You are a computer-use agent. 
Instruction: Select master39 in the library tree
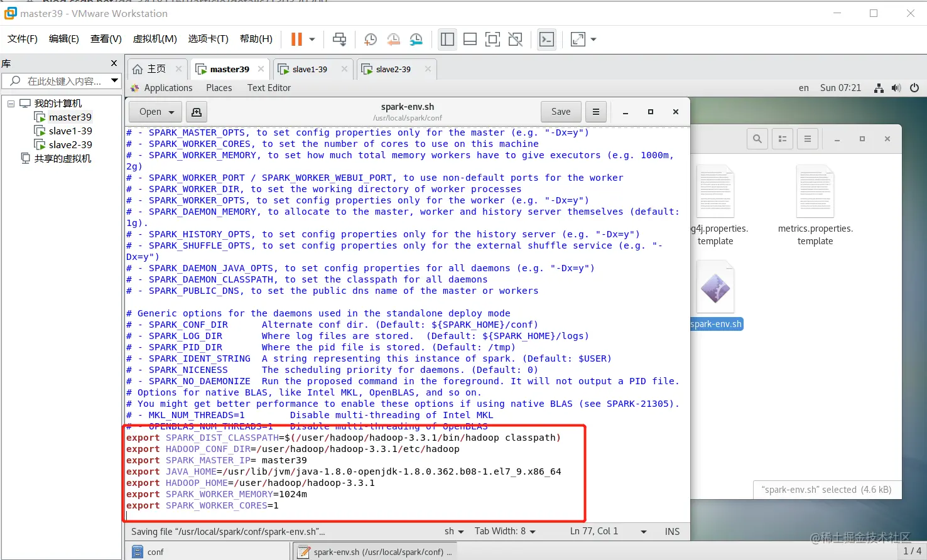(x=70, y=117)
